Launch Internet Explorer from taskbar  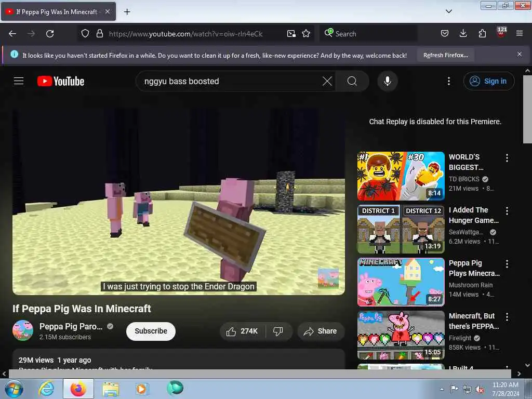(46, 389)
